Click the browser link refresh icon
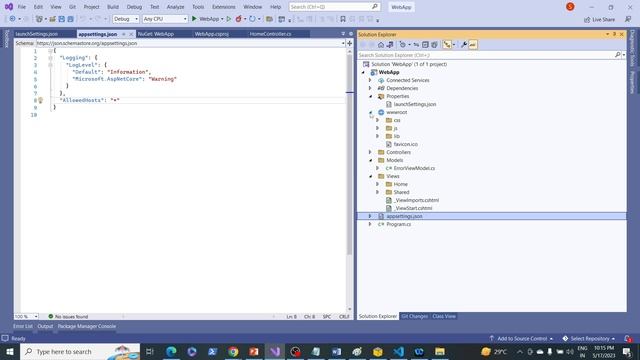640x360 pixels. [252, 19]
